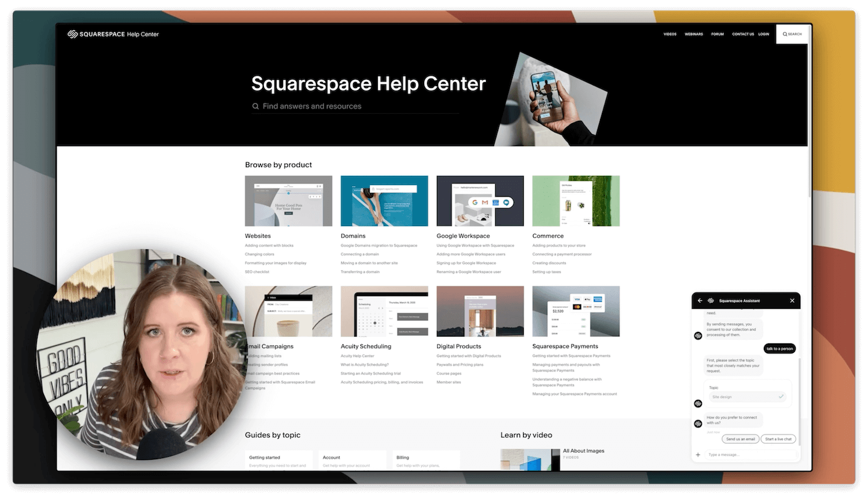Open the Creating discounts article
The height and width of the screenshot is (499, 868).
tap(549, 263)
